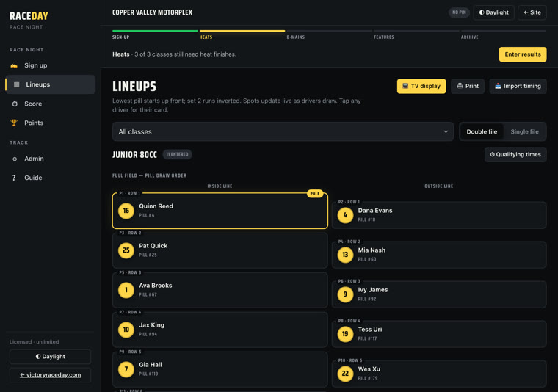Viewport: 558px width, 392px height.
Task: Toggle Daylight theme button in sidebar footer
Action: [50, 357]
